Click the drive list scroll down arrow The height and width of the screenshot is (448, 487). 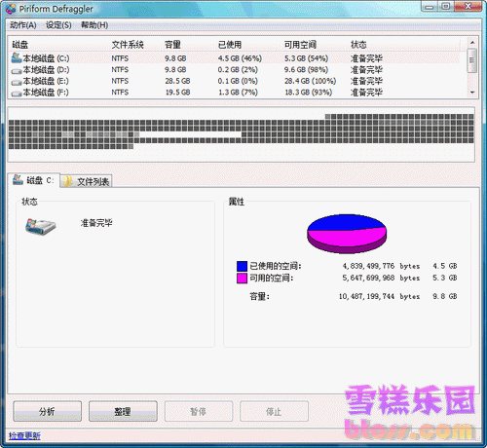pos(472,93)
